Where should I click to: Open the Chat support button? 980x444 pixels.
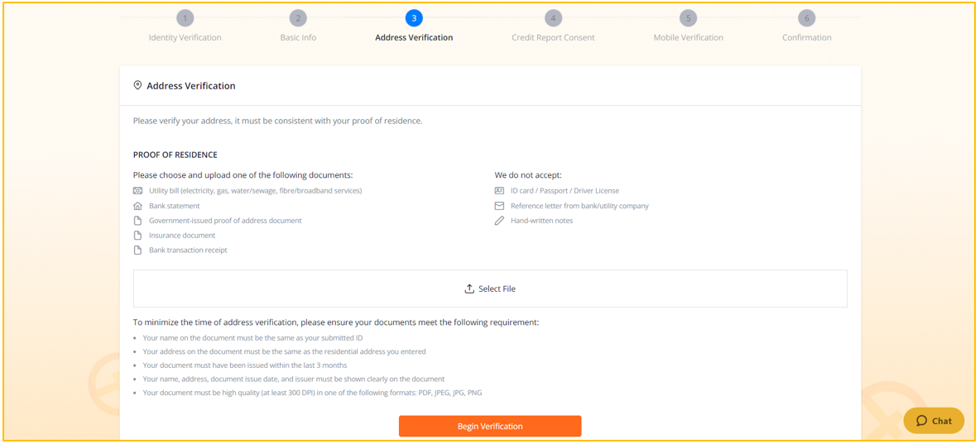pos(934,421)
